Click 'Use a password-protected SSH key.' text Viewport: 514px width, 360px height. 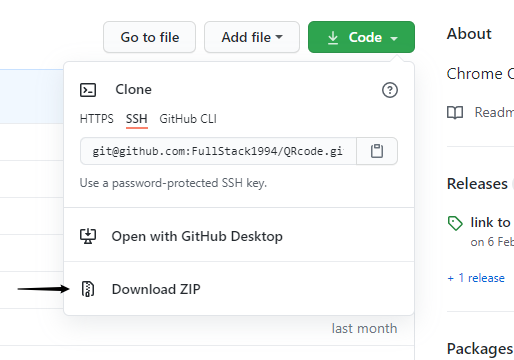tap(173, 183)
